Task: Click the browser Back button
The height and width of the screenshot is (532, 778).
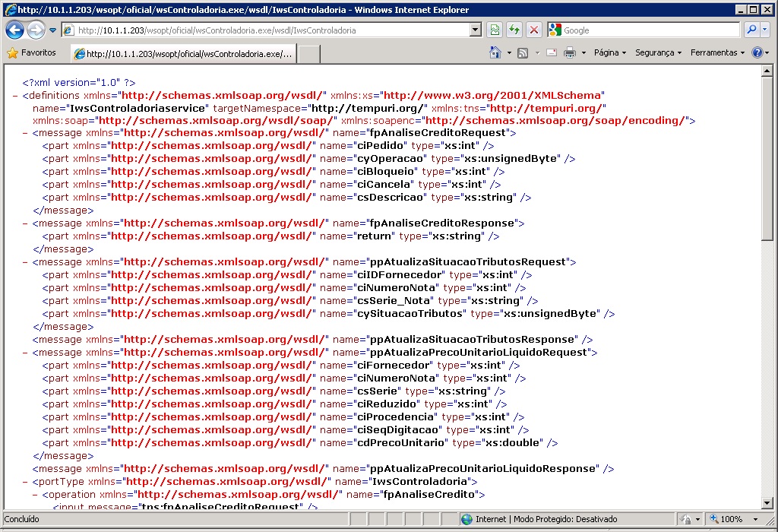Action: [x=14, y=30]
